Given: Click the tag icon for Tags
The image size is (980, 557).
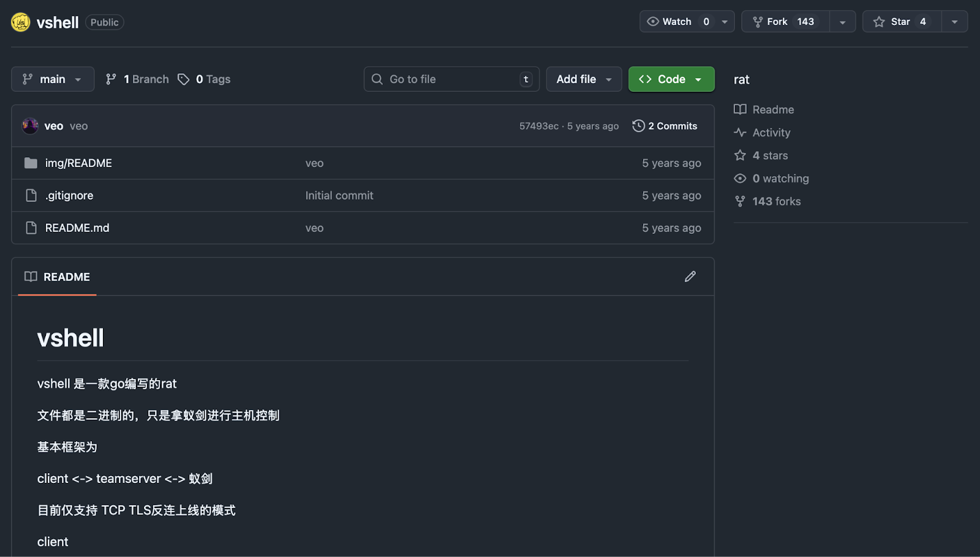Looking at the screenshot, I should (183, 80).
